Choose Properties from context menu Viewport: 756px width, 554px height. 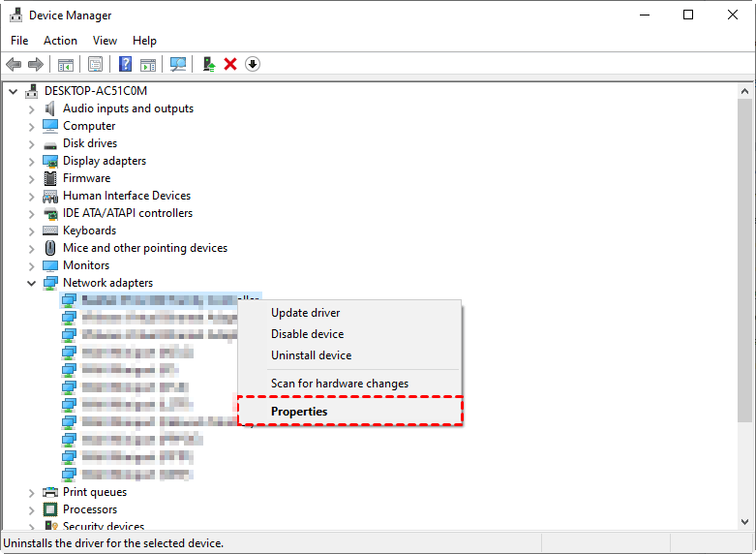(x=349, y=412)
